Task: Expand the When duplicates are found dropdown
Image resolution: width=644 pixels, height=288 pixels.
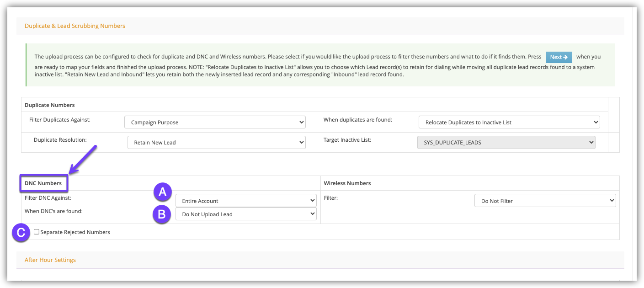Action: point(509,123)
